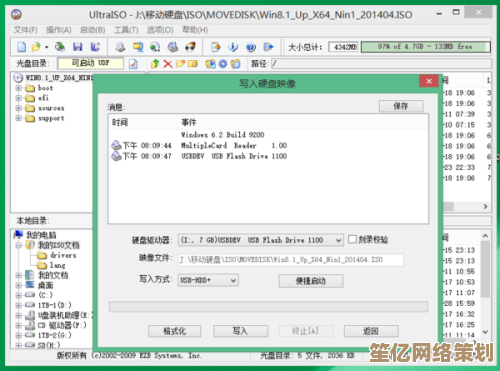The width and height of the screenshot is (500, 371).
Task: Click the extract files icon before the gear
Action: click(210, 64)
